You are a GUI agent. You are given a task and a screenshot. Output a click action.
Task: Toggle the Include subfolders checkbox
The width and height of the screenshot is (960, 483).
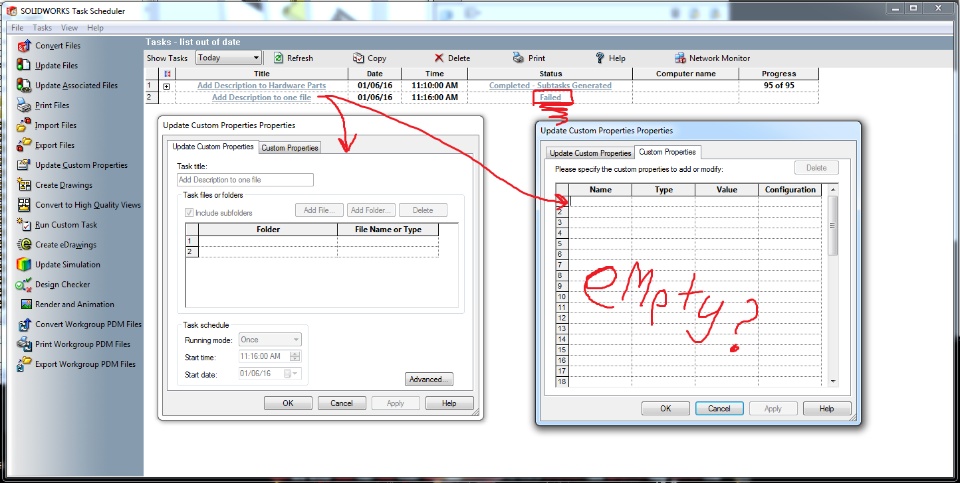(x=189, y=213)
